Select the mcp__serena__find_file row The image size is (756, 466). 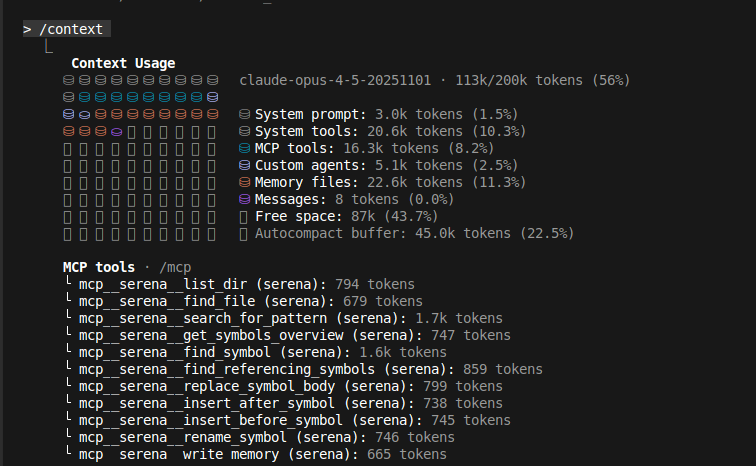pos(243,301)
